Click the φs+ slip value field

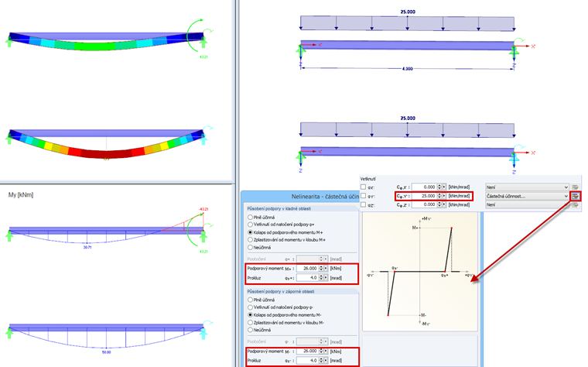307,278
